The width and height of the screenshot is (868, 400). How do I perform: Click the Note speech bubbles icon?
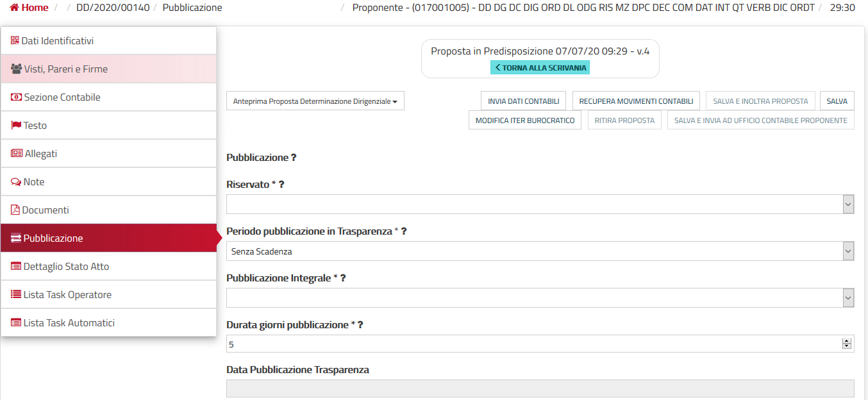[x=16, y=182]
